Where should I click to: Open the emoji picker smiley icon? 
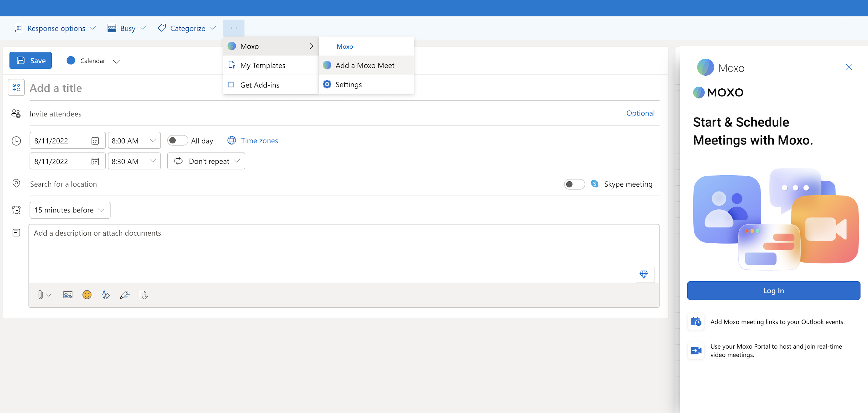pyautogui.click(x=87, y=295)
